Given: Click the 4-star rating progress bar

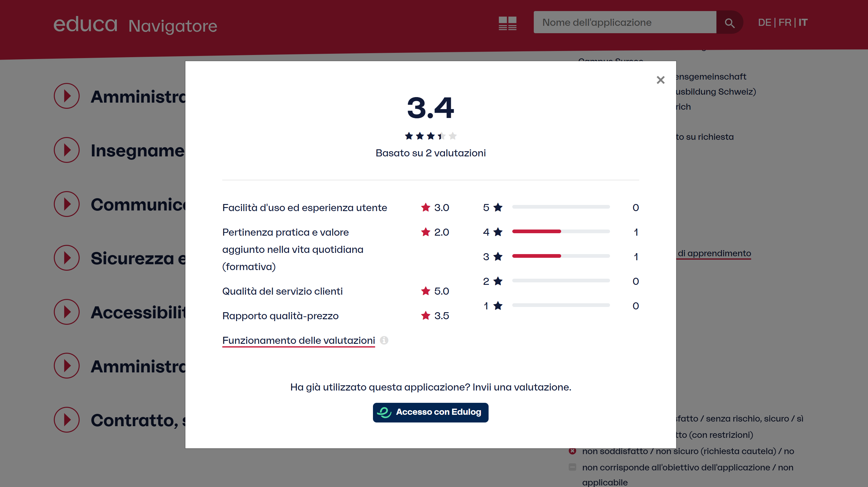Looking at the screenshot, I should pos(561,231).
